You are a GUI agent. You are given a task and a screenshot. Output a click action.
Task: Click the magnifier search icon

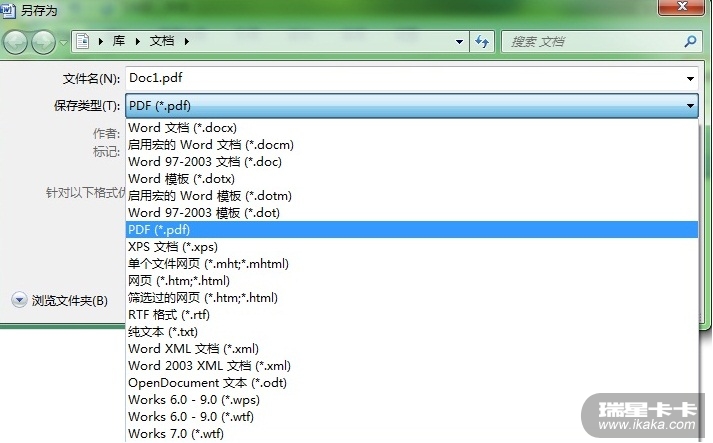click(x=690, y=41)
